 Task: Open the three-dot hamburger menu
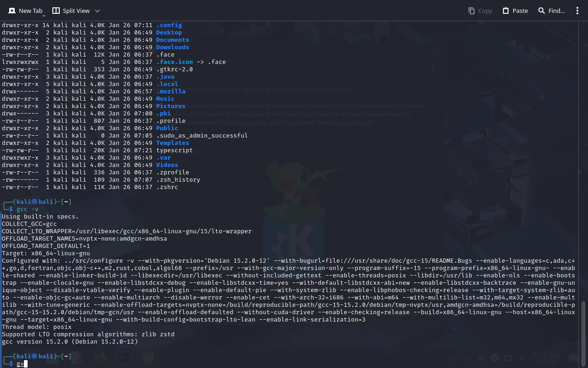coord(577,11)
